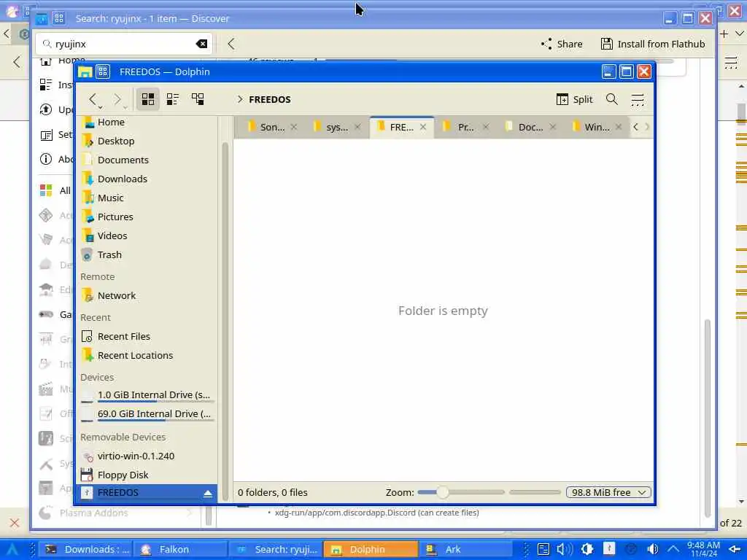Viewport: 747px width, 560px height.
Task: Open Plasma Addons category in Discover
Action: point(117,513)
